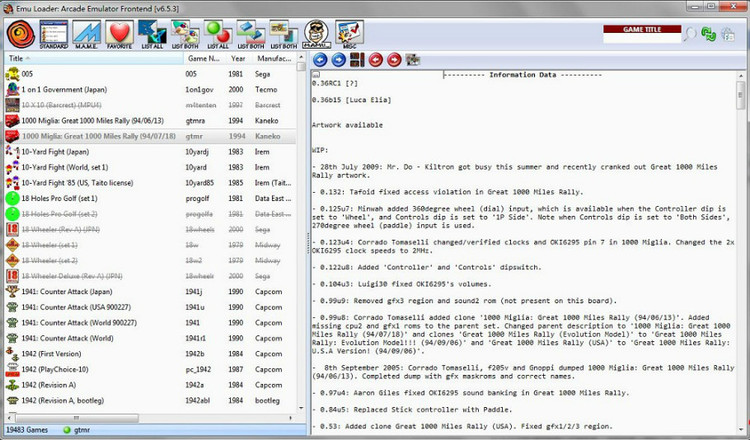Open the MISC toolbar button
The width and height of the screenshot is (750, 440).
pos(350,34)
